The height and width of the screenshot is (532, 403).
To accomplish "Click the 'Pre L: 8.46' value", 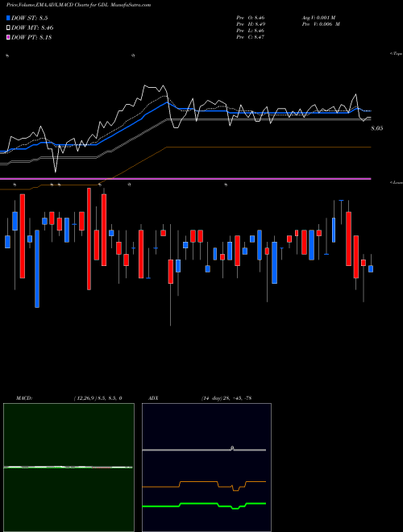I will [251, 31].
